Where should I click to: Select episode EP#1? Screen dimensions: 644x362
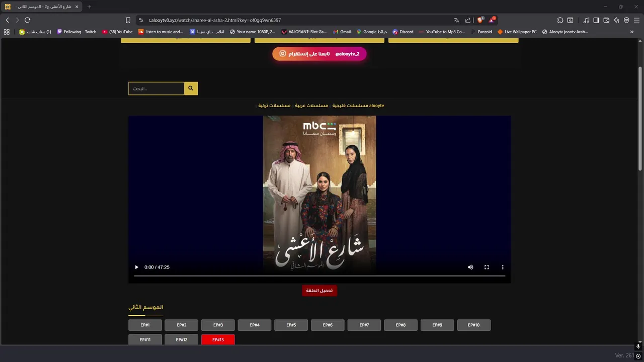[145, 325]
